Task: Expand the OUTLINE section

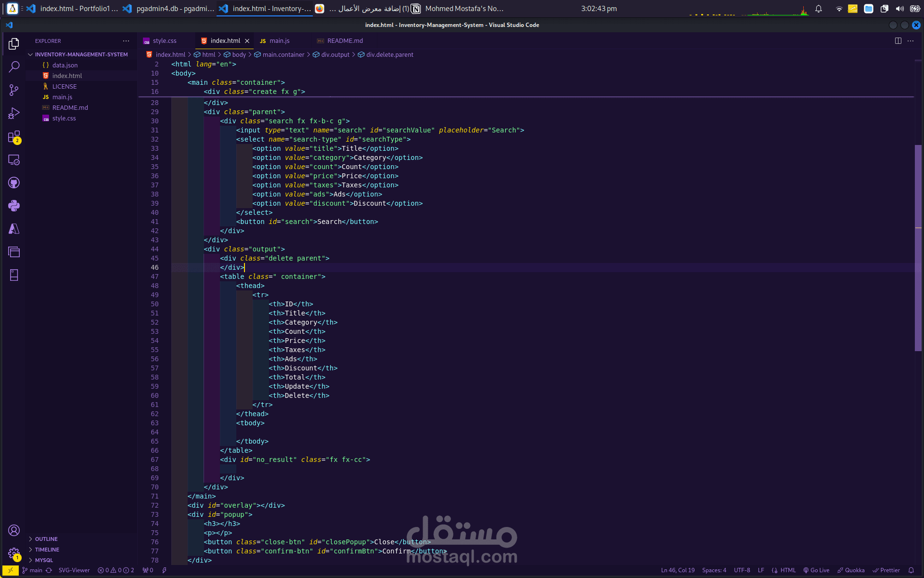Action: tap(46, 539)
